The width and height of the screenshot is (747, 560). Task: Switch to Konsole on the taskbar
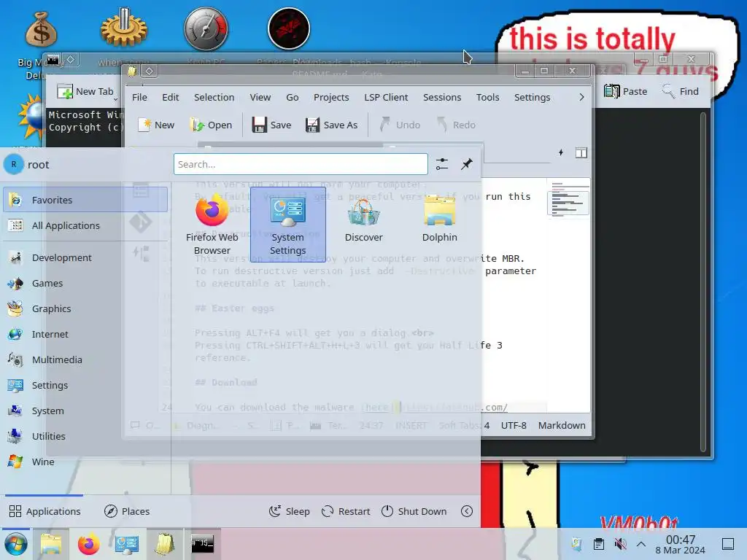coord(203,544)
